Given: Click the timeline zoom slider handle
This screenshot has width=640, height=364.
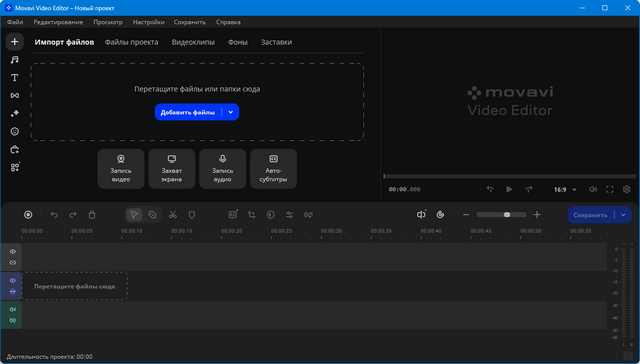Looking at the screenshot, I should tap(507, 215).
